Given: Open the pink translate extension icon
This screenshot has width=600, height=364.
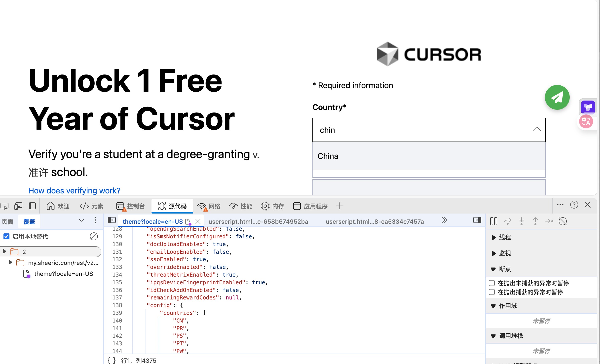Looking at the screenshot, I should point(586,122).
